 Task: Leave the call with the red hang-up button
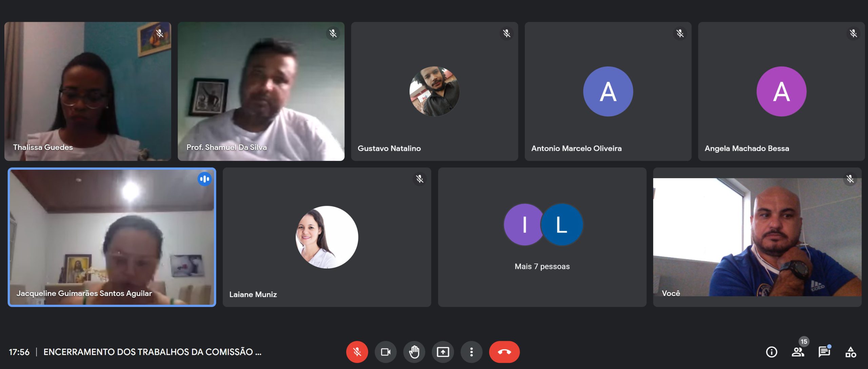[x=504, y=352]
